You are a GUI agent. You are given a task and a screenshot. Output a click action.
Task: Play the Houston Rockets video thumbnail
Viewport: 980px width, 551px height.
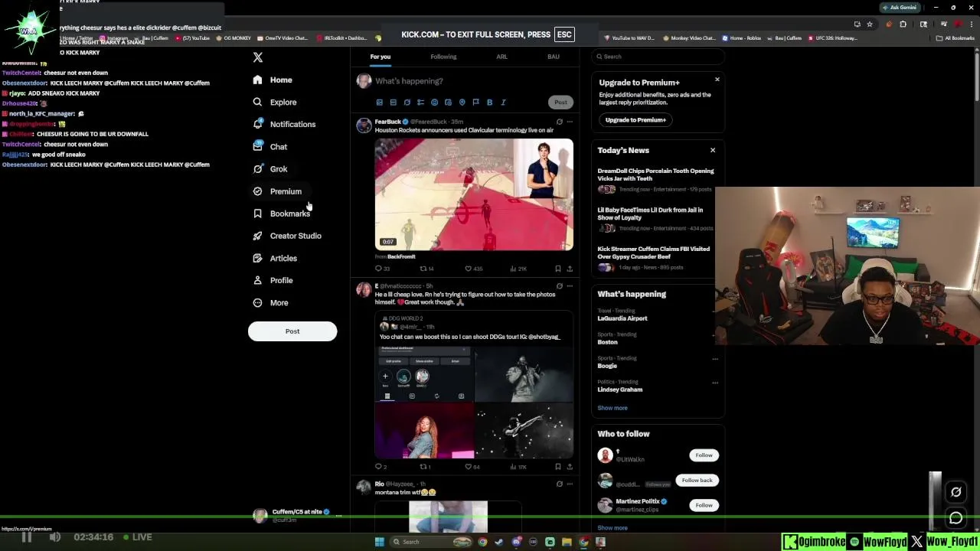[x=474, y=194]
